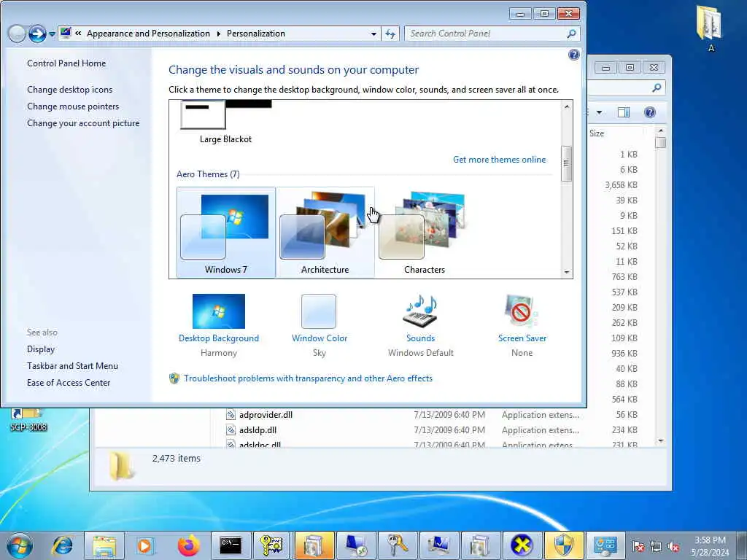Select the Windows 7 theme
This screenshot has height=560, width=747.
pyautogui.click(x=226, y=233)
